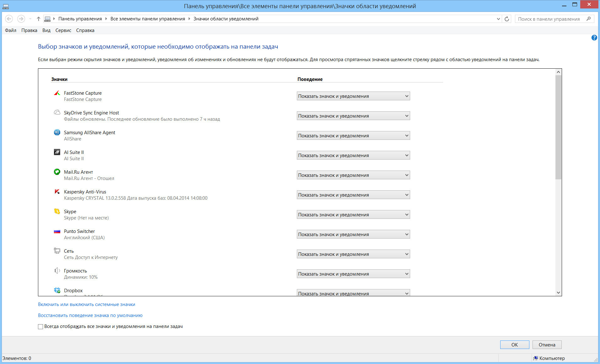Open help via blue question mark icon
The height and width of the screenshot is (364, 600).
594,38
